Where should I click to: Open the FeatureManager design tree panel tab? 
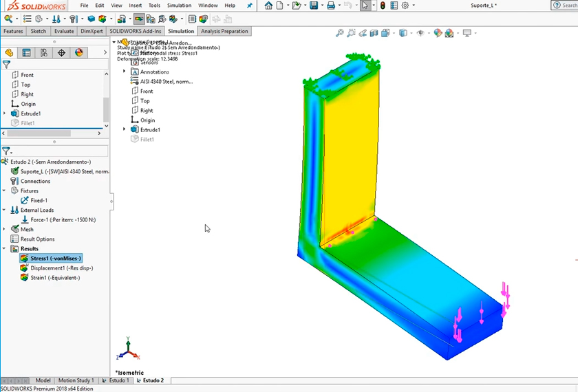point(9,52)
